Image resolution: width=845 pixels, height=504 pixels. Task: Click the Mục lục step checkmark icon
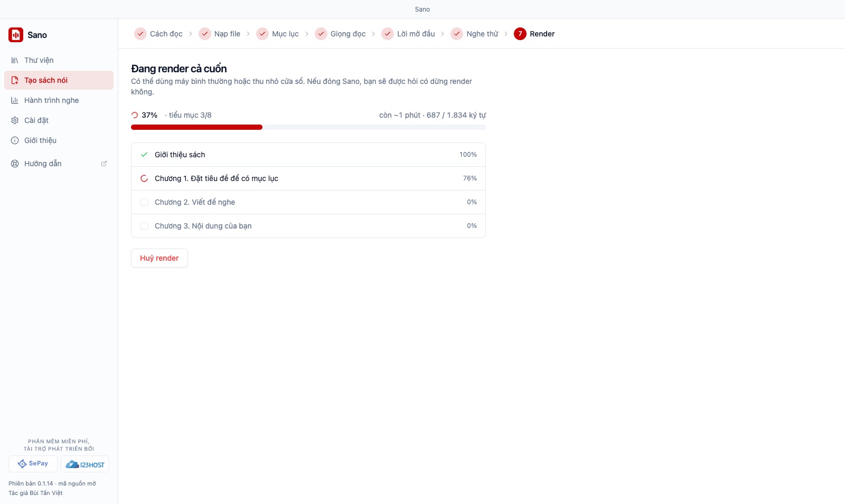[262, 34]
